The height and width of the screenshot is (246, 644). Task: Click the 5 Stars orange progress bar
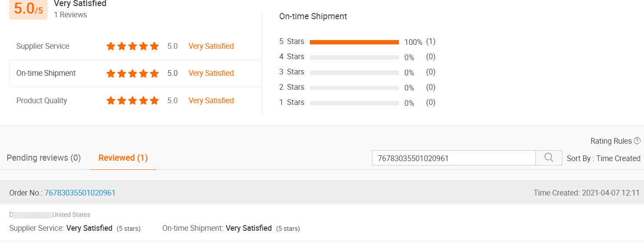coord(354,42)
